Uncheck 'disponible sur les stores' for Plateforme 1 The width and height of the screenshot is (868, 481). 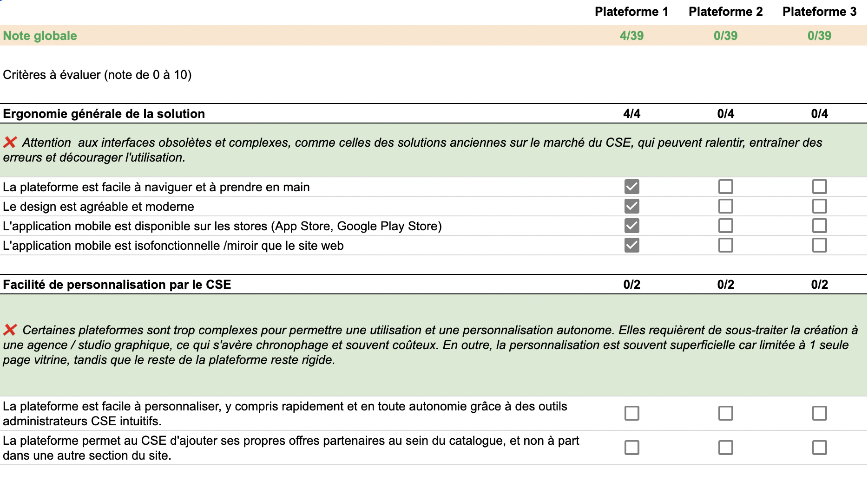click(x=631, y=226)
